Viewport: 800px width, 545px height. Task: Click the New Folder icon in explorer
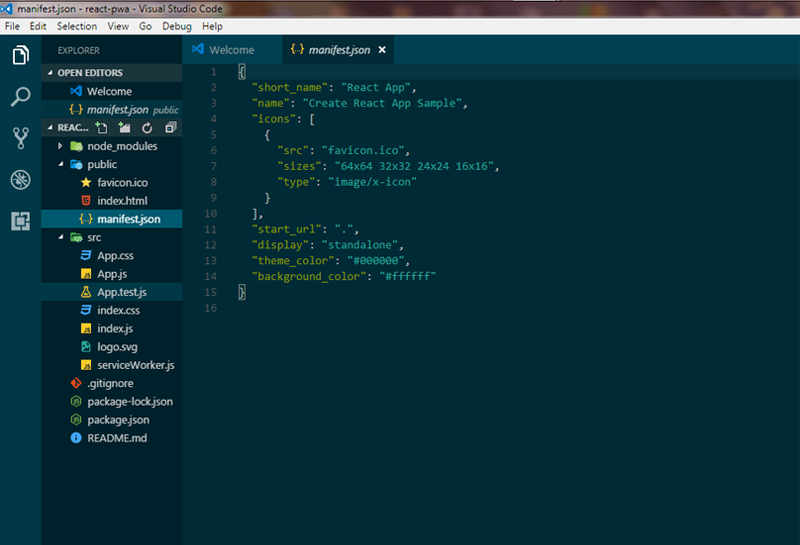coord(124,128)
